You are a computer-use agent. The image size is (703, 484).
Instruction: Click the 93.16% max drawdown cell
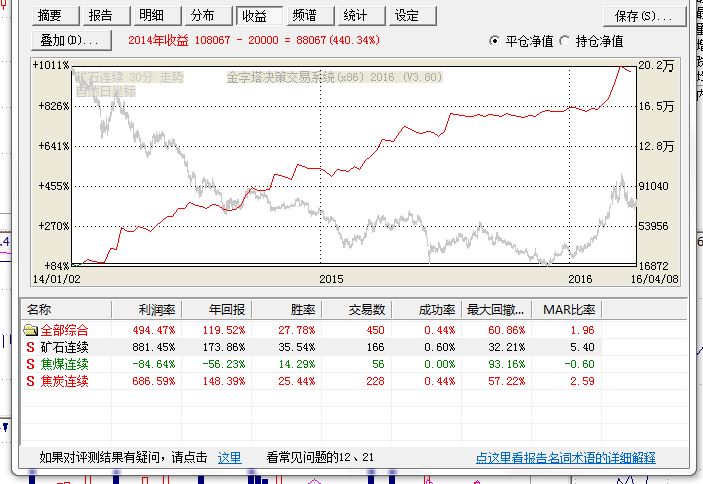506,364
